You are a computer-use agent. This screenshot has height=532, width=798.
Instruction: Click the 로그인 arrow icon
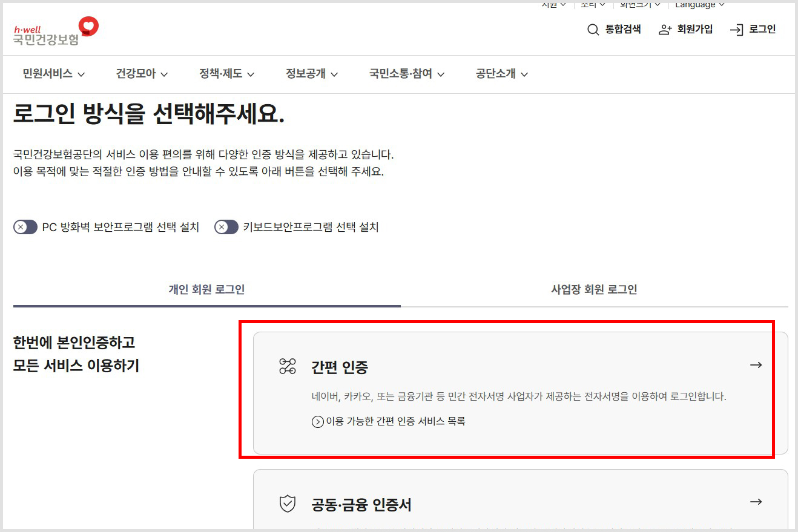coord(737,29)
